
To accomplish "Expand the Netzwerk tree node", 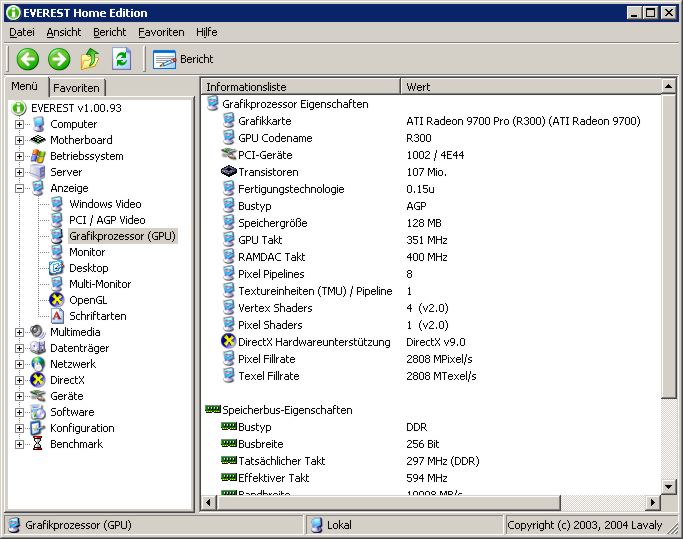I will point(19,364).
